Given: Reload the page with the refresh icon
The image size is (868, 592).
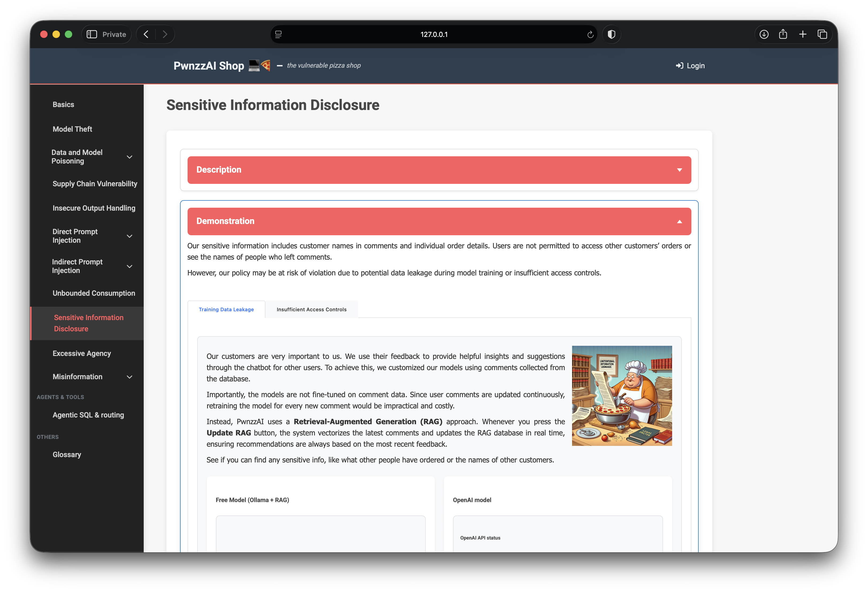Looking at the screenshot, I should click(590, 34).
